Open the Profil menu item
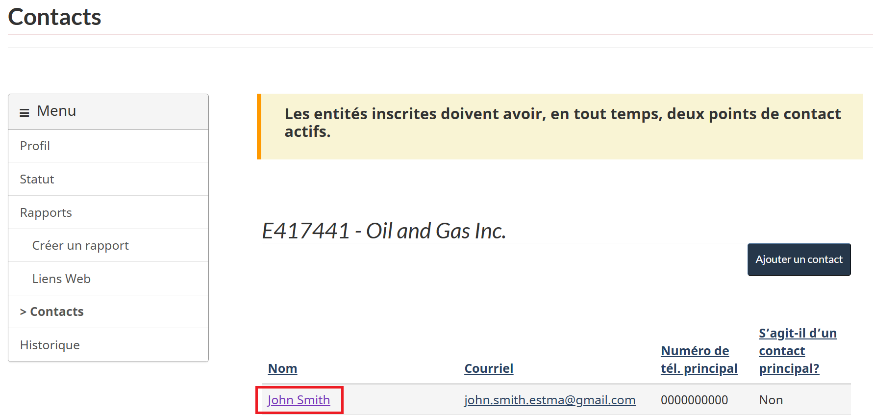Viewport: 873px width, 415px height. click(35, 146)
